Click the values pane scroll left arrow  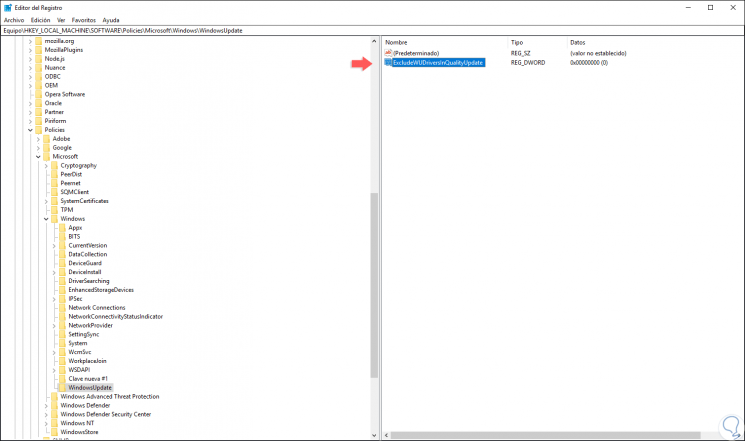(x=386, y=435)
